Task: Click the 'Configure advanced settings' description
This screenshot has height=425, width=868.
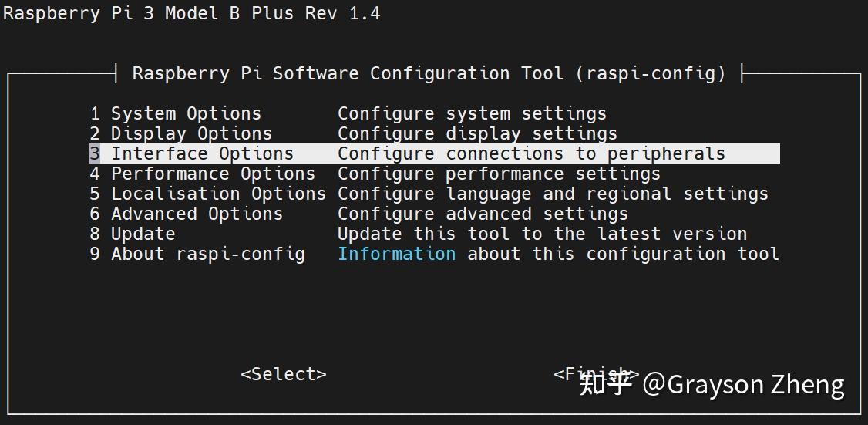Action: (x=483, y=214)
